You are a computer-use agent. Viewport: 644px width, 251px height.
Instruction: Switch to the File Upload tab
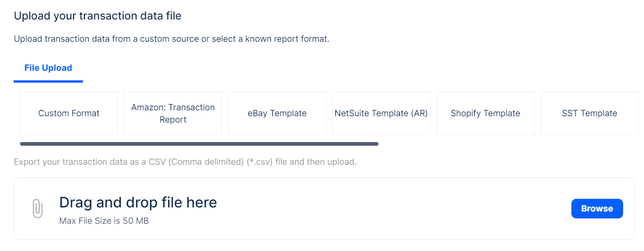[48, 68]
